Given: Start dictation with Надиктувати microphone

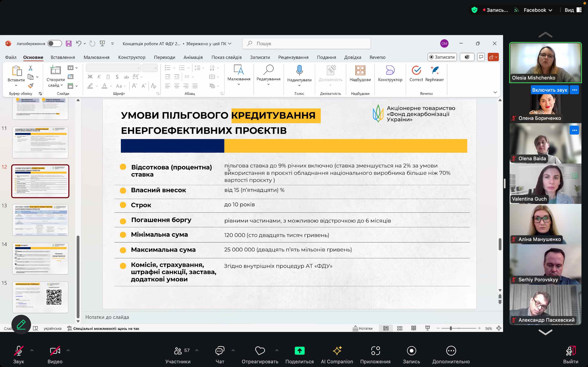Looking at the screenshot, I should pos(299,70).
